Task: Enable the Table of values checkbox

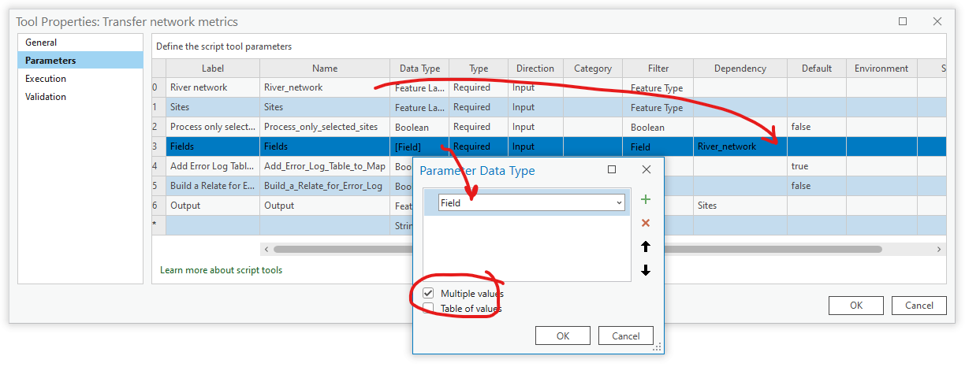Action: pos(428,309)
